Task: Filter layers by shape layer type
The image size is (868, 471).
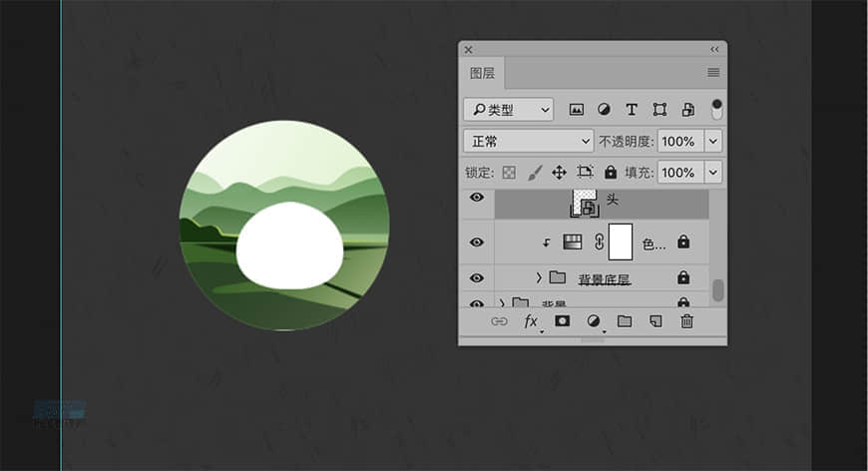Action: (659, 109)
